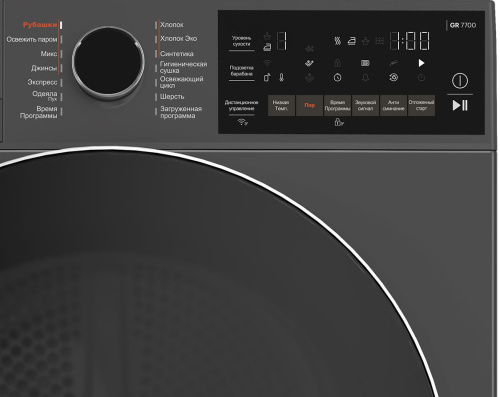Click the program selector knob
Image resolution: width=500 pixels, height=397 pixels.
pyautogui.click(x=108, y=62)
